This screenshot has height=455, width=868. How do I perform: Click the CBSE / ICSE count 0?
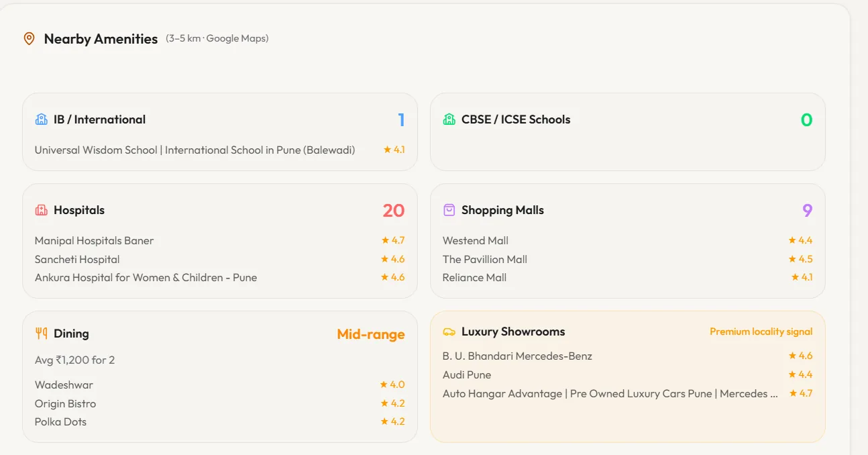(x=806, y=120)
